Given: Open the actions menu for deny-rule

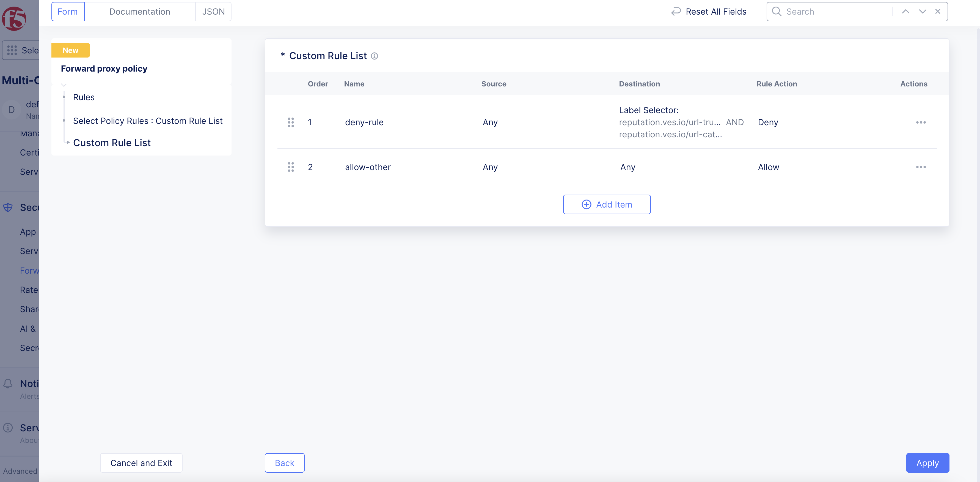Looking at the screenshot, I should tap(921, 122).
